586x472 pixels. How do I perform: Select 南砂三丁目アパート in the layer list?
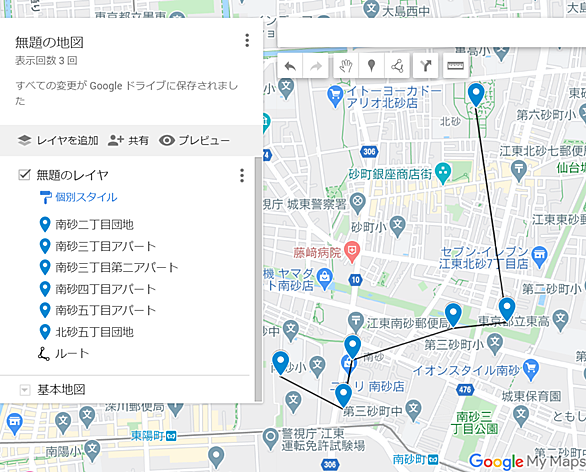coord(98,246)
